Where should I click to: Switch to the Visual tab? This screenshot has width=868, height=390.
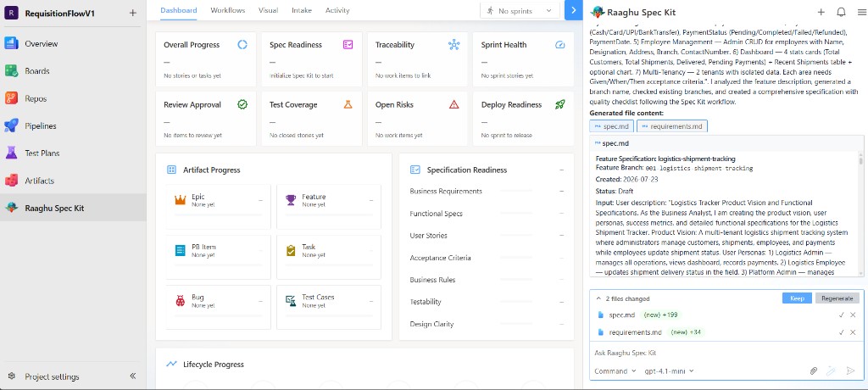point(269,10)
